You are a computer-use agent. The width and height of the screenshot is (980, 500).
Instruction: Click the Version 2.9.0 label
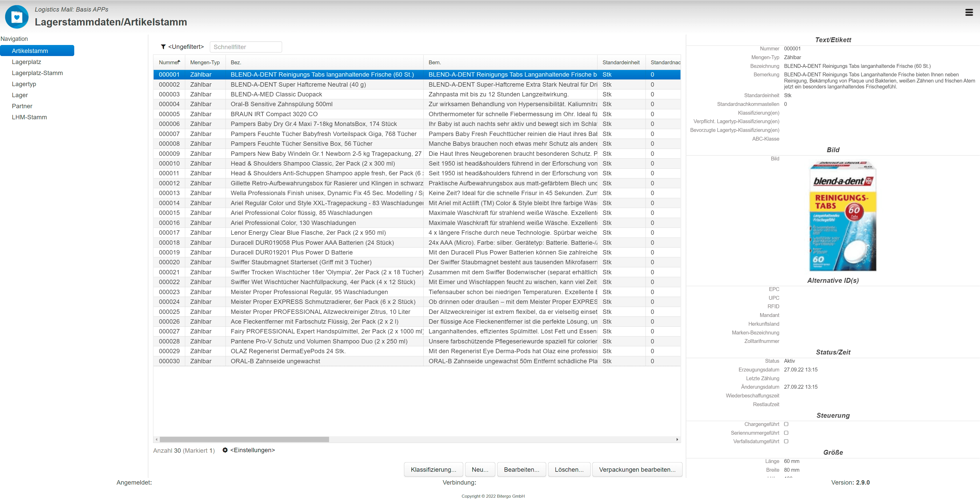(850, 483)
